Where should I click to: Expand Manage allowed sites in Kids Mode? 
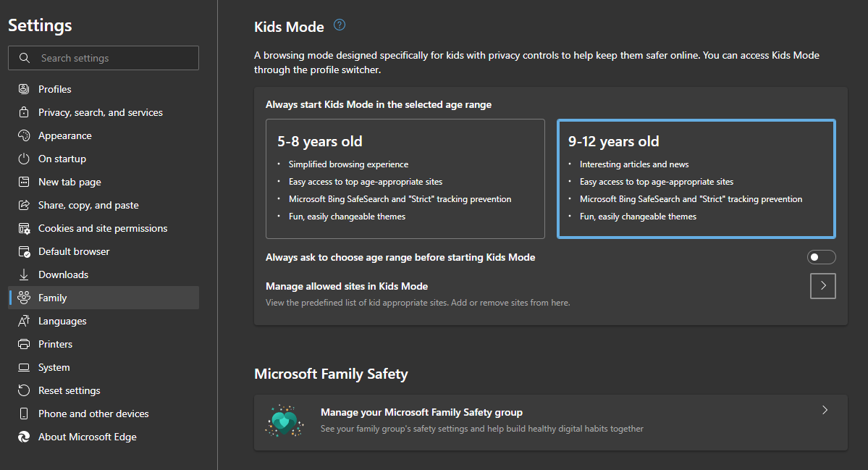[822, 285]
